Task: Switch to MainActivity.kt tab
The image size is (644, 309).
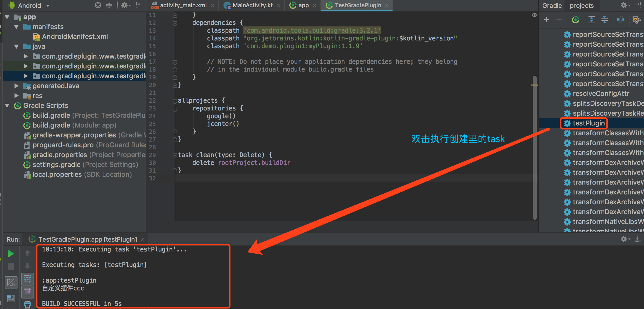Action: tap(252, 5)
